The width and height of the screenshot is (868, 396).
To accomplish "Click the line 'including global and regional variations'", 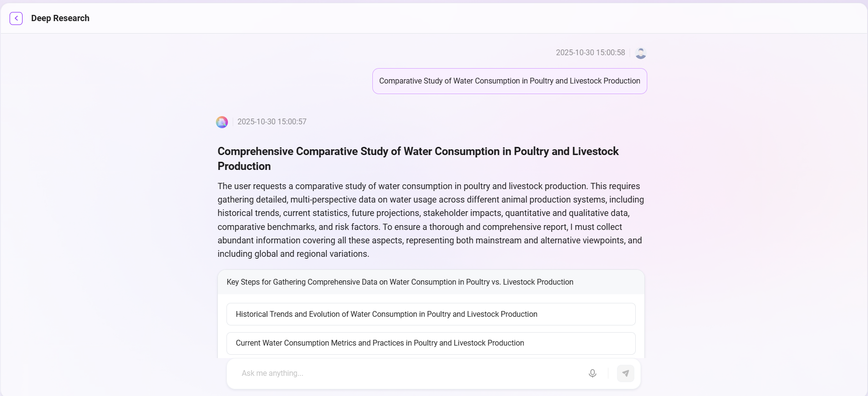I will (x=293, y=254).
